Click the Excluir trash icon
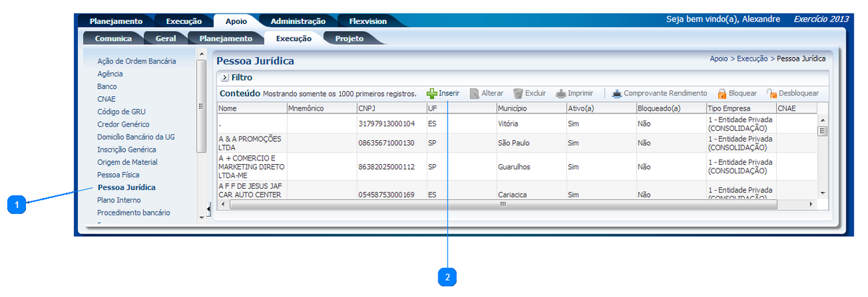This screenshot has width=868, height=297. 518,93
